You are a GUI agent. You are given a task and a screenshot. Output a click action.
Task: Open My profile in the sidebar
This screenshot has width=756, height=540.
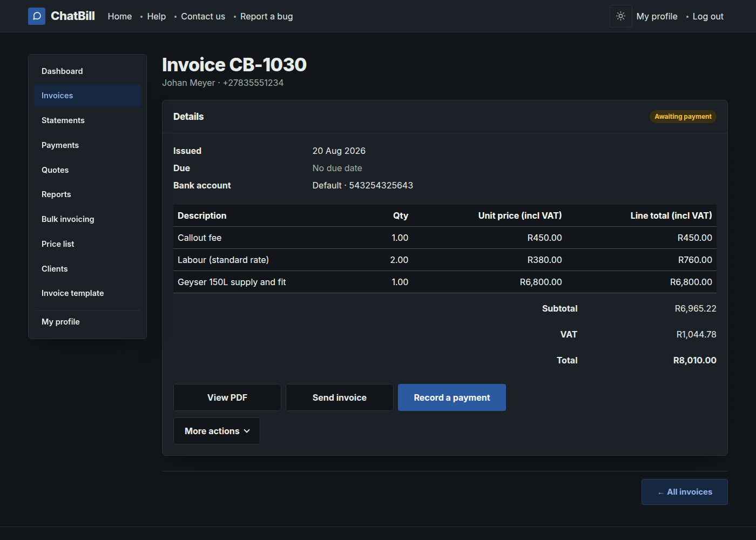(x=87, y=322)
